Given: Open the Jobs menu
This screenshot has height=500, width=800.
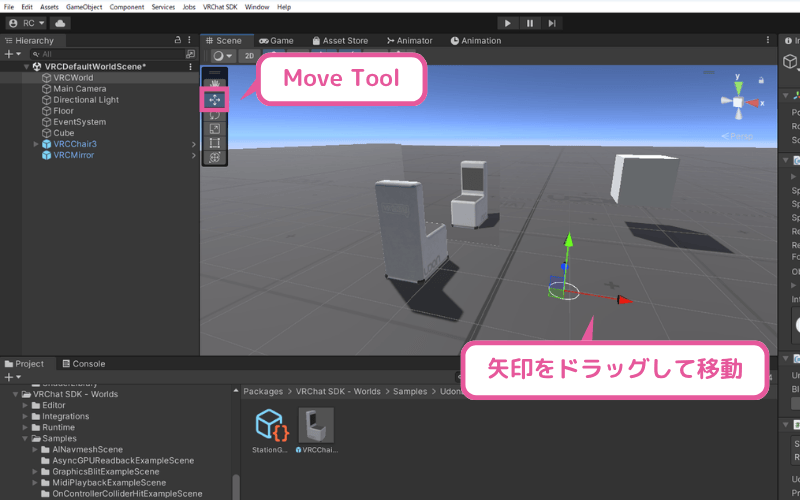Looking at the screenshot, I should 189,7.
